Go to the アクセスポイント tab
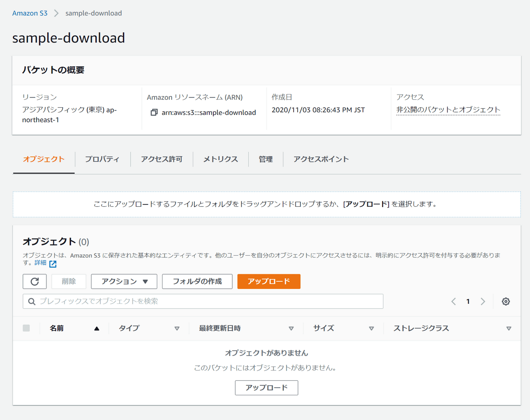This screenshot has width=530, height=420. click(321, 159)
